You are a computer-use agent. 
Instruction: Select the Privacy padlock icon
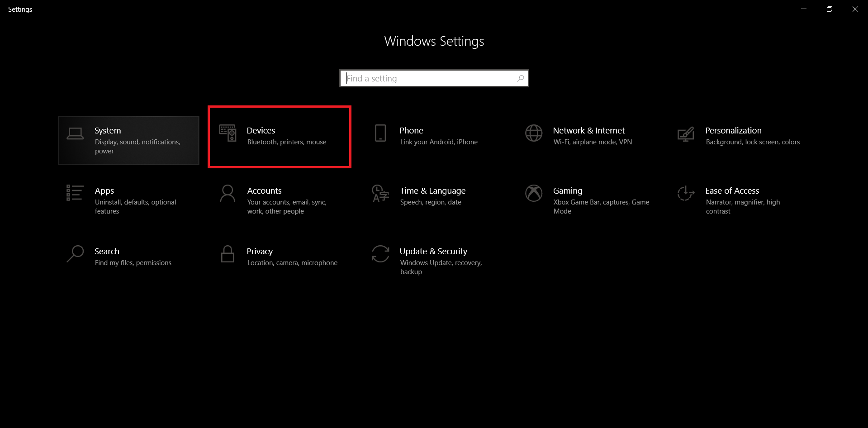tap(228, 254)
